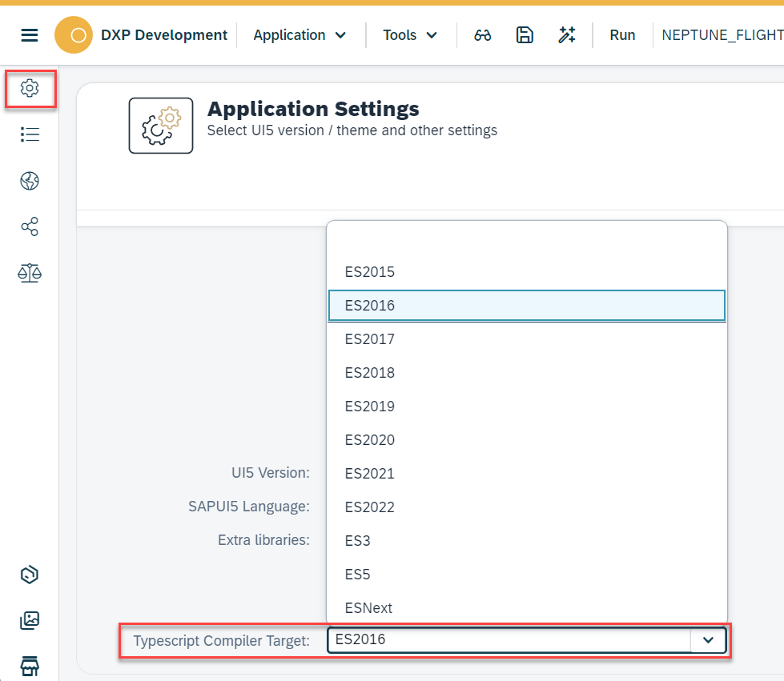The width and height of the screenshot is (784, 681).
Task: Choose ES5 compiler target
Action: (x=526, y=574)
